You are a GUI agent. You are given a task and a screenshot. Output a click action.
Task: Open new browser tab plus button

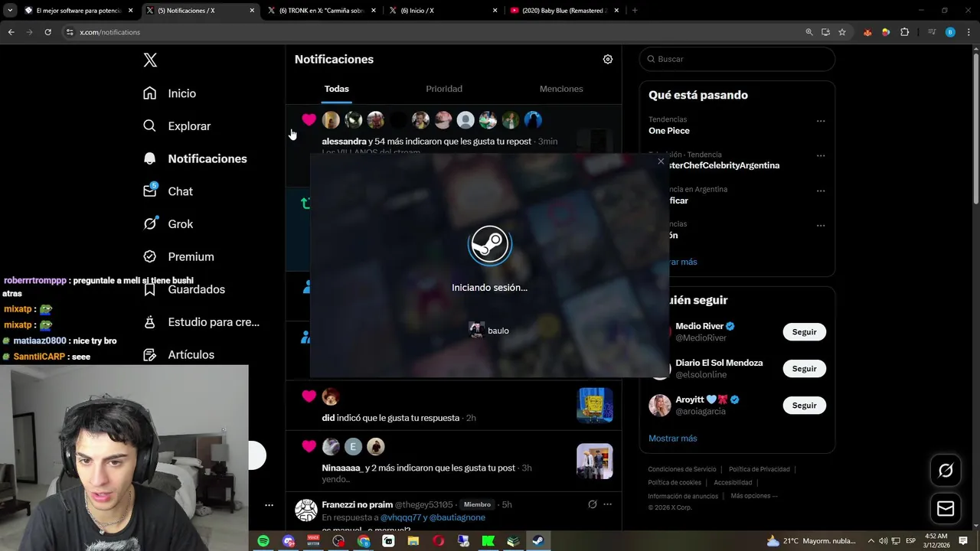pyautogui.click(x=635, y=11)
